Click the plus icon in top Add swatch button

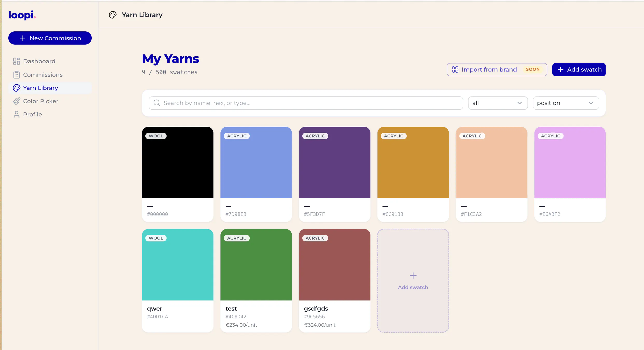pyautogui.click(x=561, y=69)
